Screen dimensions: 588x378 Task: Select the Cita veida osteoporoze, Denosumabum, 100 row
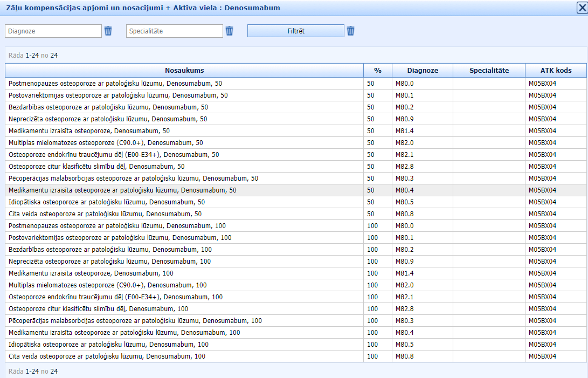[x=107, y=356]
